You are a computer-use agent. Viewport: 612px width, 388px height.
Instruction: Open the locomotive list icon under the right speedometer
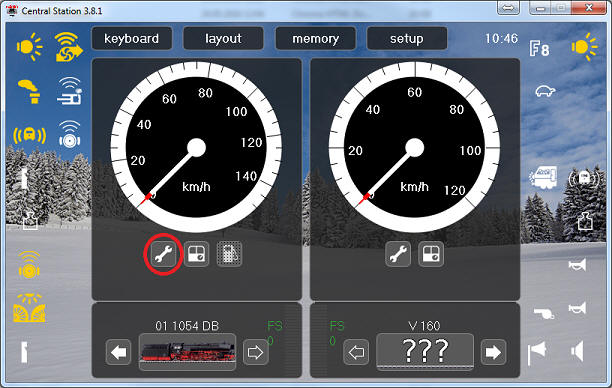coord(431,254)
